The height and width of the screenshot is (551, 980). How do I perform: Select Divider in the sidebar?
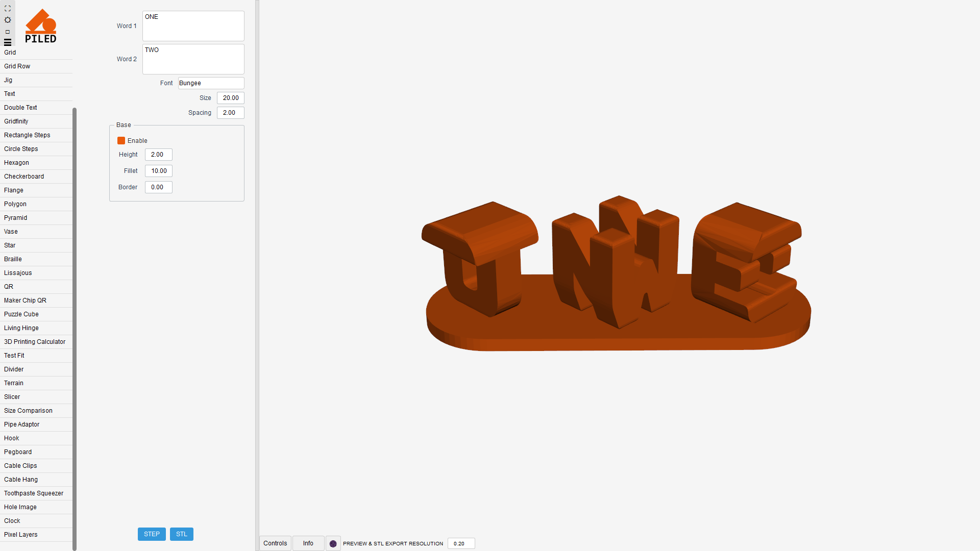click(36, 369)
